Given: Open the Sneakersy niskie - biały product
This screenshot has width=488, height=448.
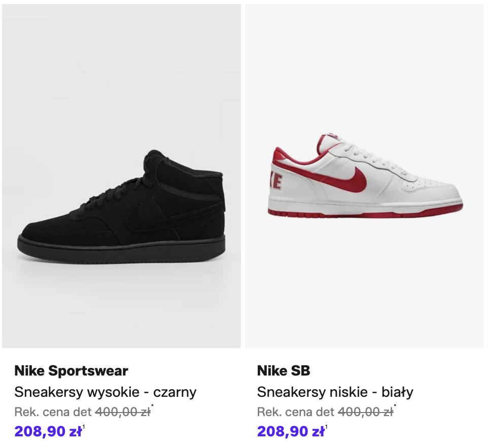Looking at the screenshot, I should point(335,392).
